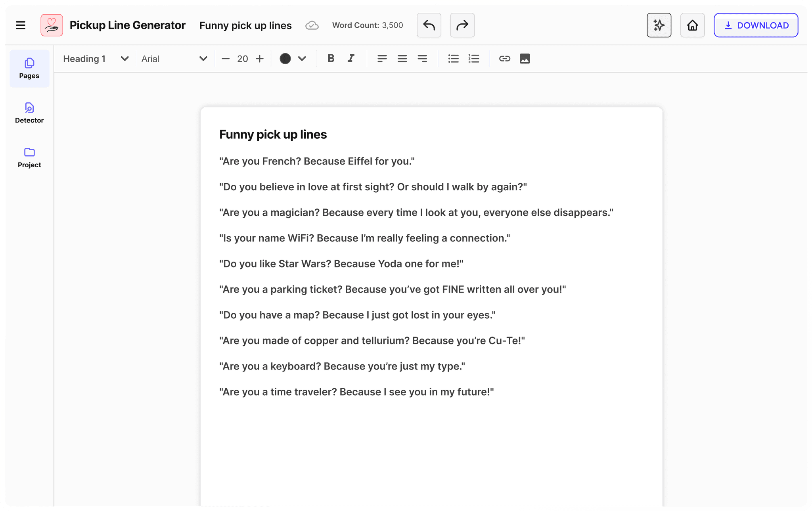Click the line about love at first sight
The width and height of the screenshot is (812, 511).
click(x=373, y=187)
